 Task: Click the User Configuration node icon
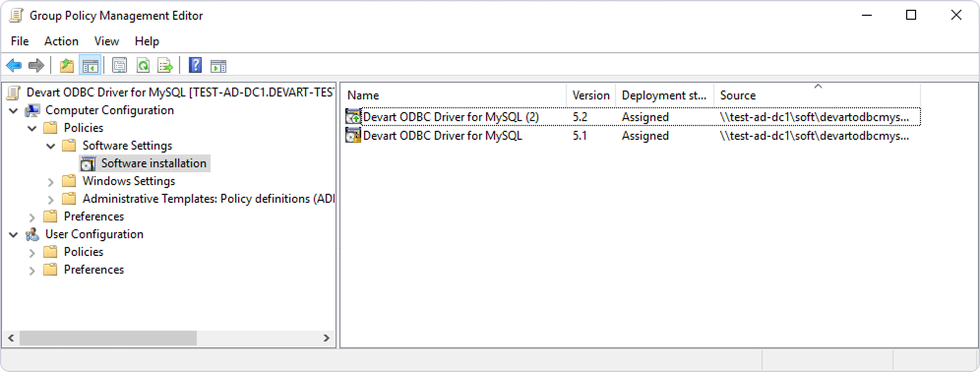[x=31, y=234]
